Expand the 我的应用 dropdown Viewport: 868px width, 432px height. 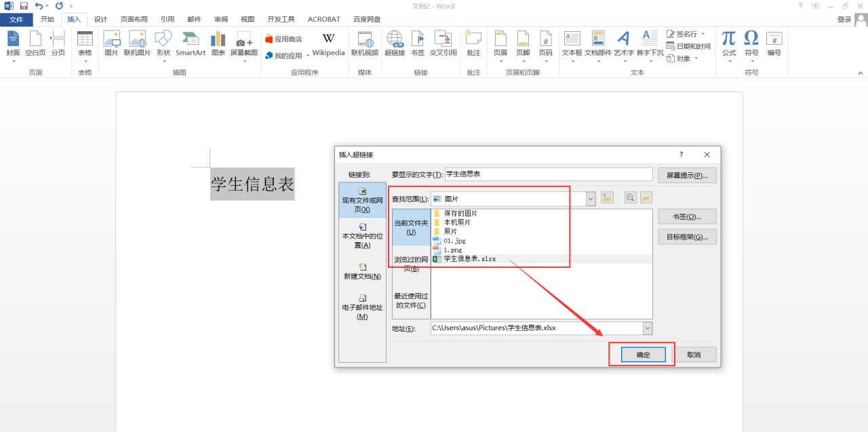coord(307,56)
